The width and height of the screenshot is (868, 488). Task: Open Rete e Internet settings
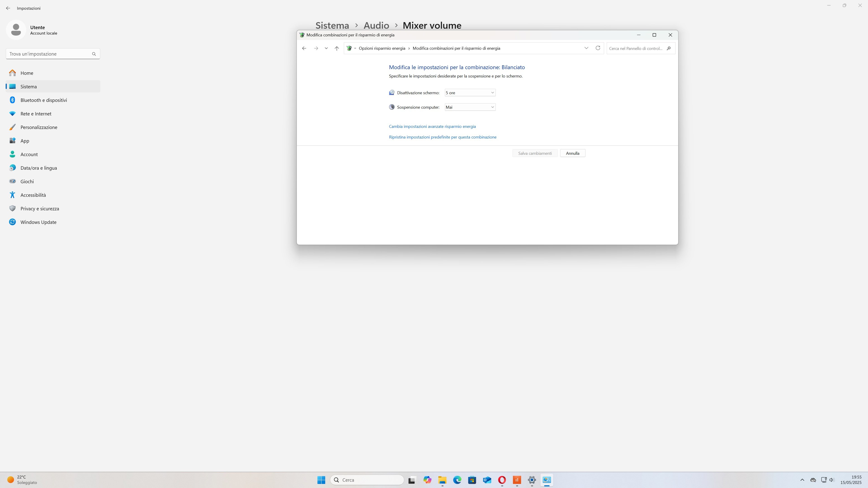[53, 114]
